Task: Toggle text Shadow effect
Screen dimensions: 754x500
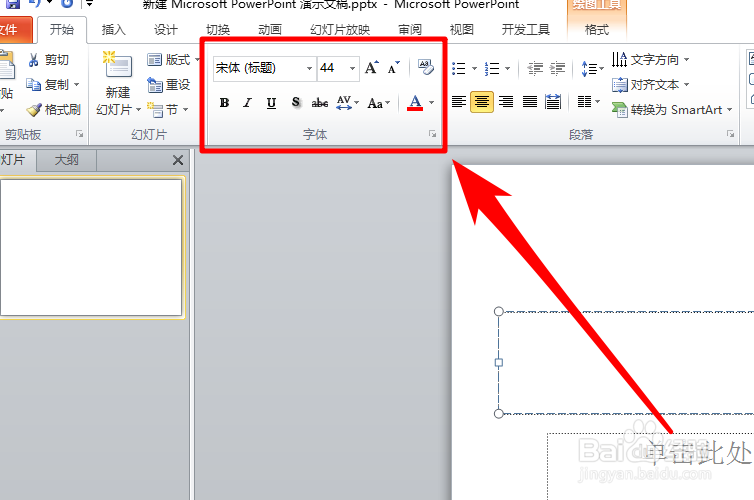Action: [296, 103]
